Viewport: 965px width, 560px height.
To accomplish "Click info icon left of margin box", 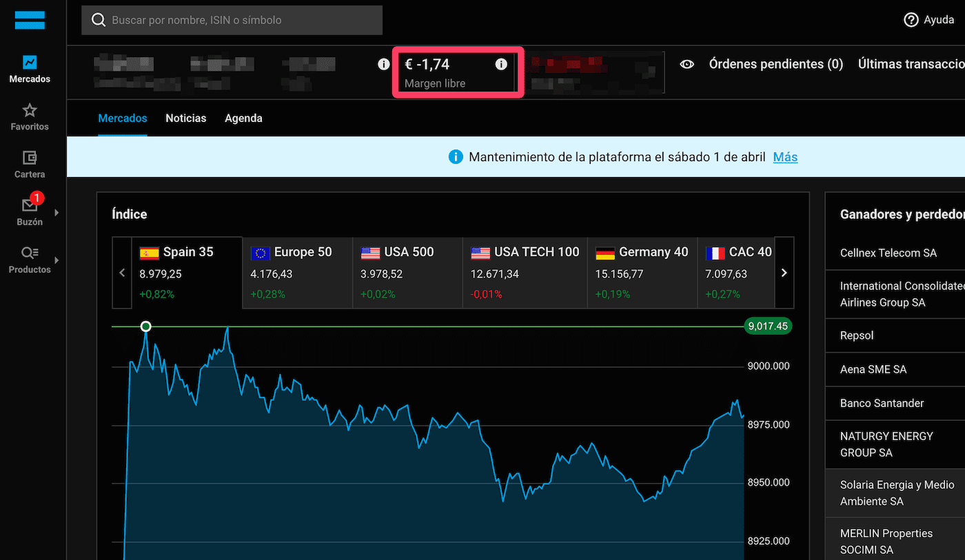I will coord(384,64).
